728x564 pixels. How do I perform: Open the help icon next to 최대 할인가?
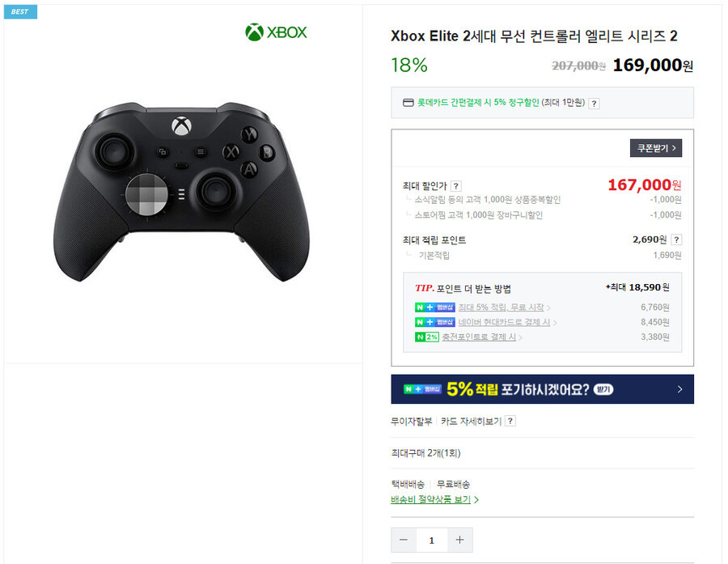point(456,186)
